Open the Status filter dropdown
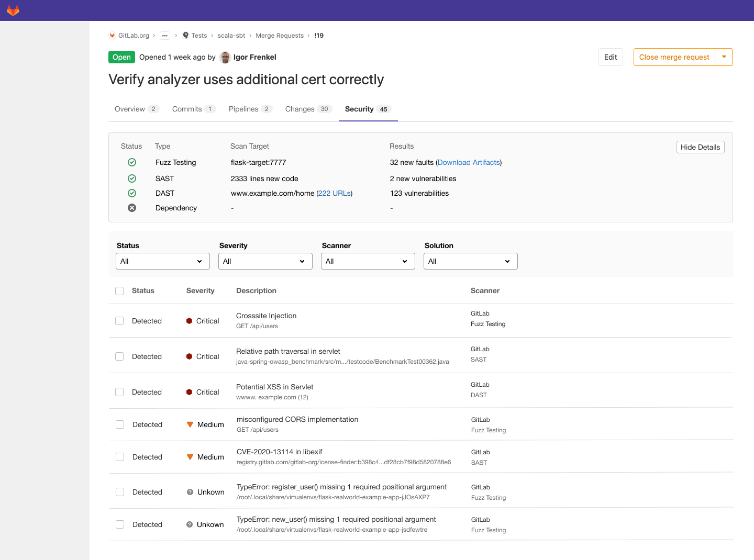754x560 pixels. pyautogui.click(x=162, y=261)
